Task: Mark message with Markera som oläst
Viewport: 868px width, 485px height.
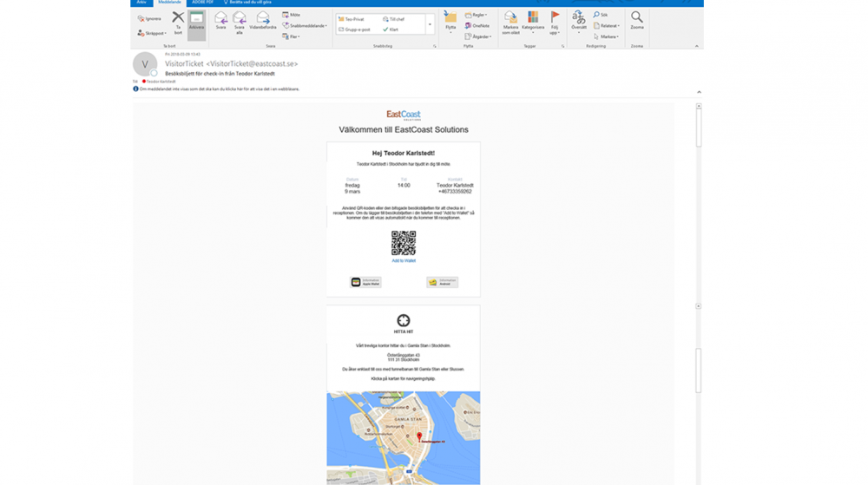Action: (x=510, y=22)
